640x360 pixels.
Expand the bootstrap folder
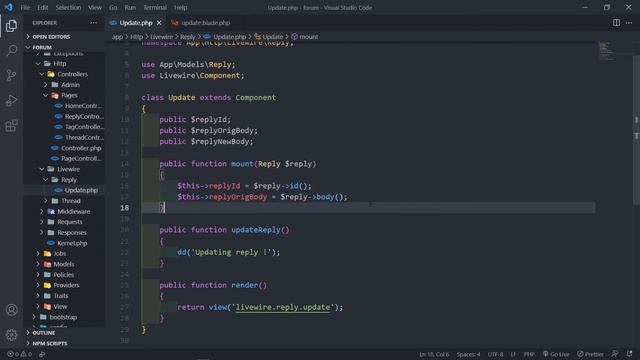[63, 317]
